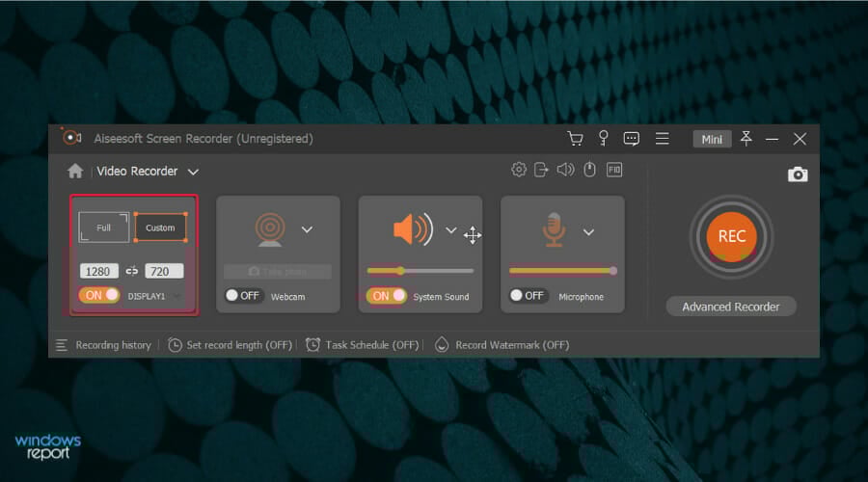Viewport: 868px width, 482px height.
Task: Click the Task Schedule alarm clock icon
Action: click(312, 345)
